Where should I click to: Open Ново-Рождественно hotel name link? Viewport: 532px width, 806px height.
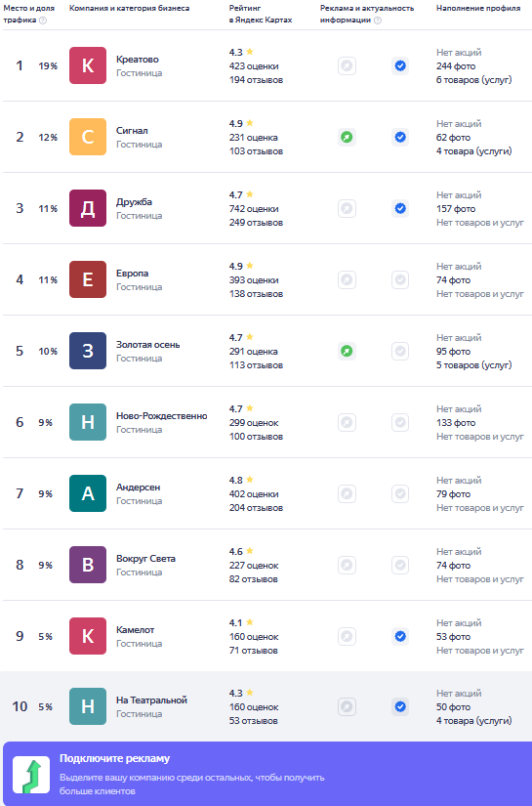(162, 416)
